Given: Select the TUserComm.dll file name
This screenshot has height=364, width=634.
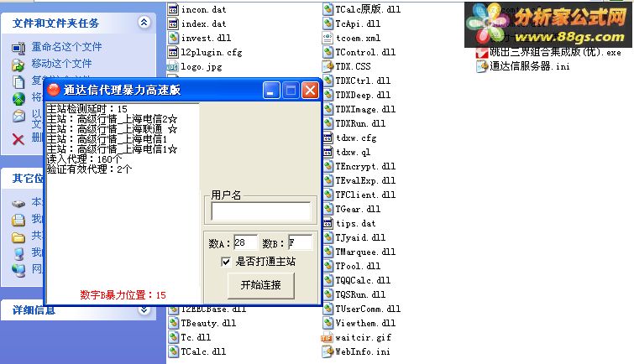Looking at the screenshot, I should [x=368, y=309].
